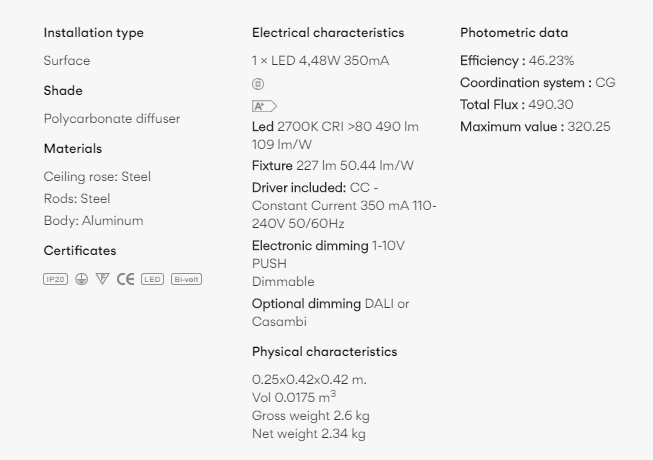Select the Installation type heading
The height and width of the screenshot is (460, 653).
coord(94,33)
